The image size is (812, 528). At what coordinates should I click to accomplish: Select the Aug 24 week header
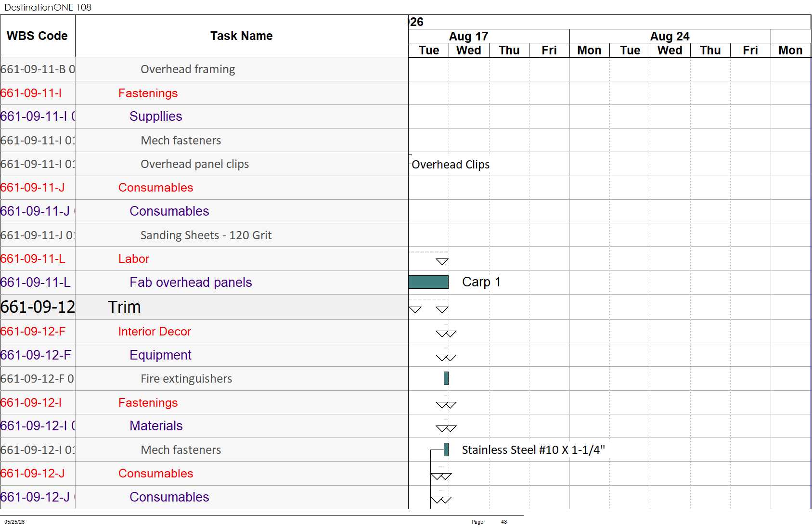click(x=670, y=37)
